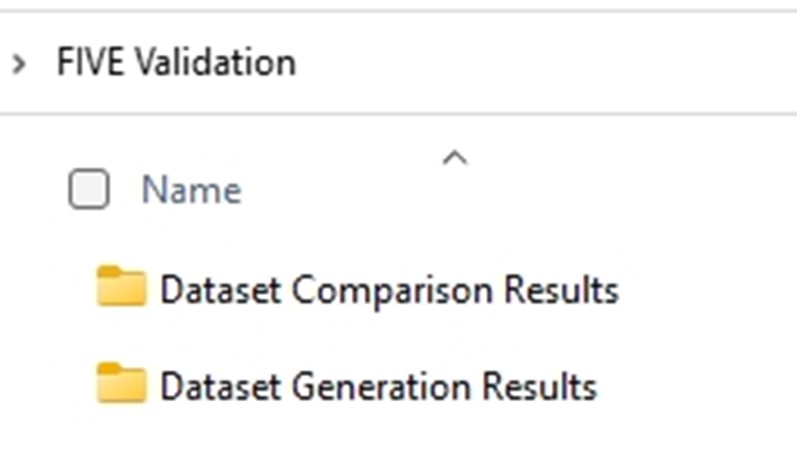Click the word Comparison in the first folder's name
This screenshot has height=459, width=797.
click(392, 291)
